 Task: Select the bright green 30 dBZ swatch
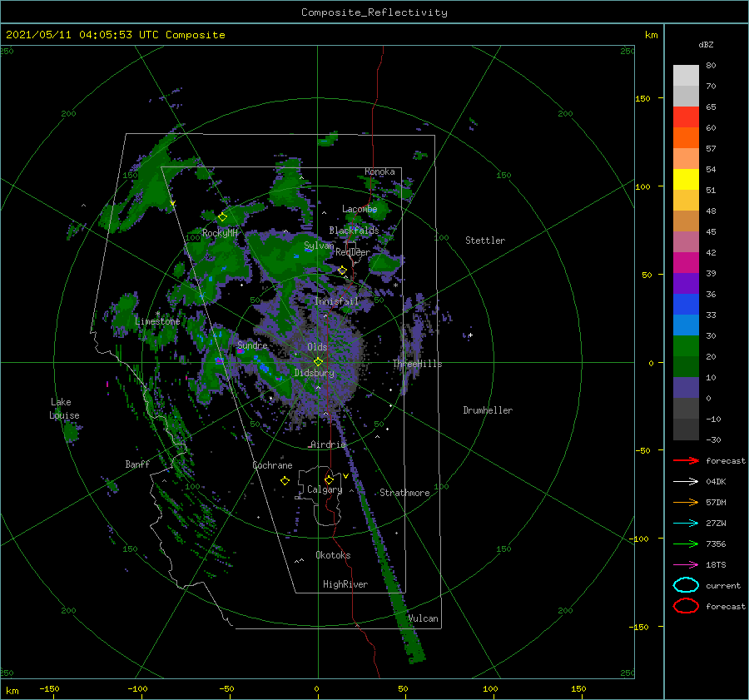[x=686, y=346]
